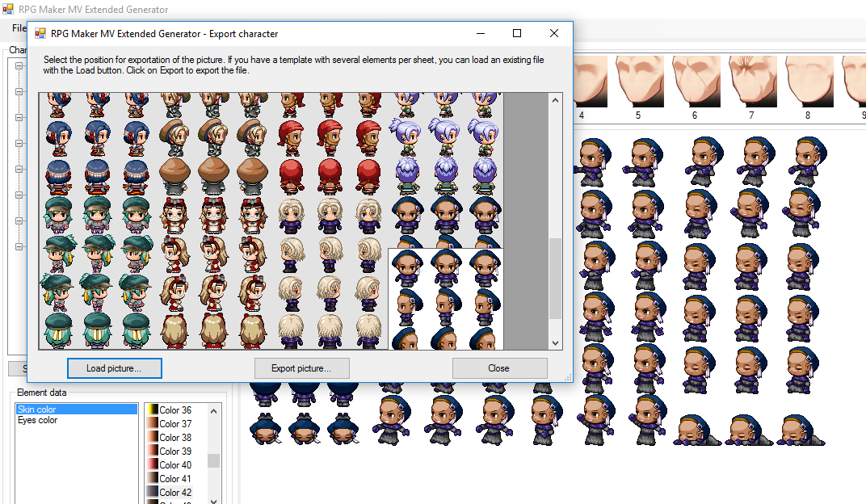Close the Export character dialog via Close button

tap(499, 368)
